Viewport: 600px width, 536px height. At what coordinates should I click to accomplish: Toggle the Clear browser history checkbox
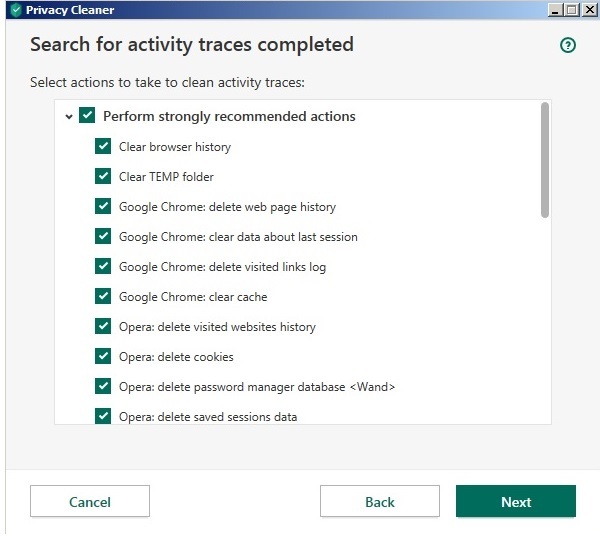point(103,146)
